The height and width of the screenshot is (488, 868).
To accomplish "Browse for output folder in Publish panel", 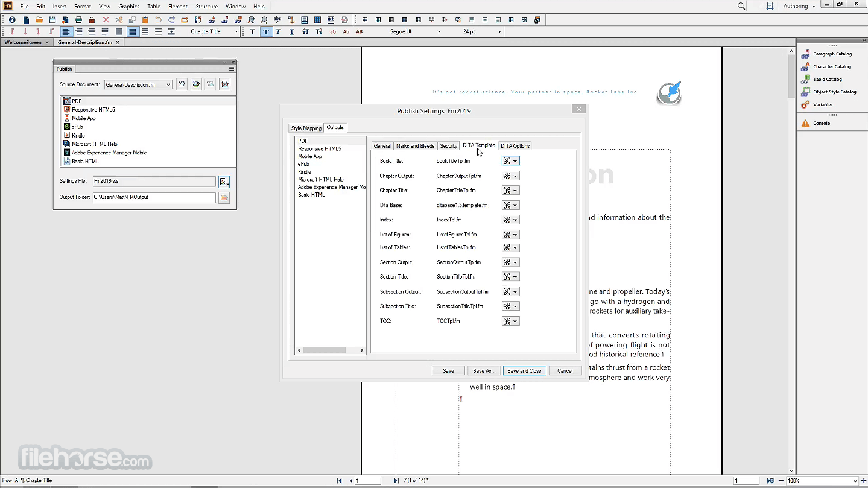I will coord(224,197).
